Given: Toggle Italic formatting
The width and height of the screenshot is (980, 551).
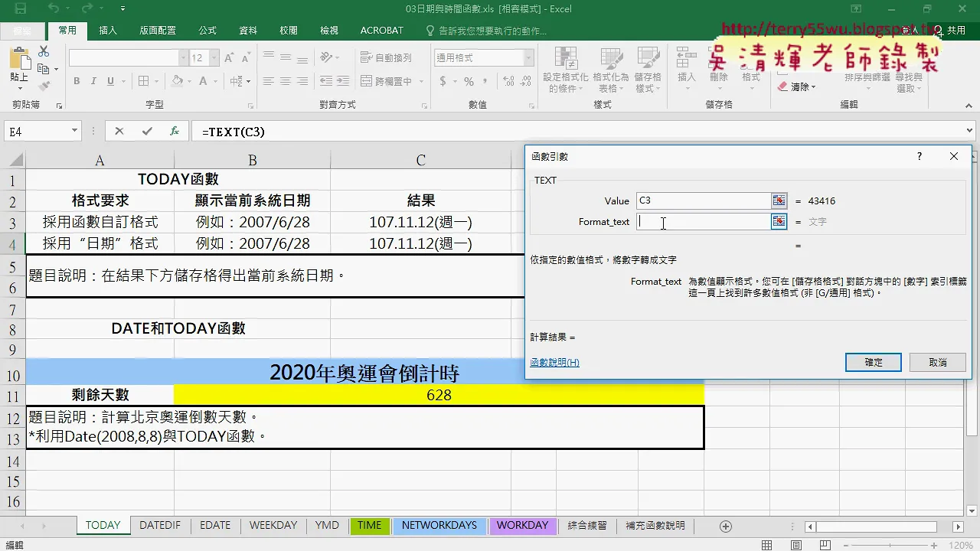Looking at the screenshot, I should click(x=93, y=81).
